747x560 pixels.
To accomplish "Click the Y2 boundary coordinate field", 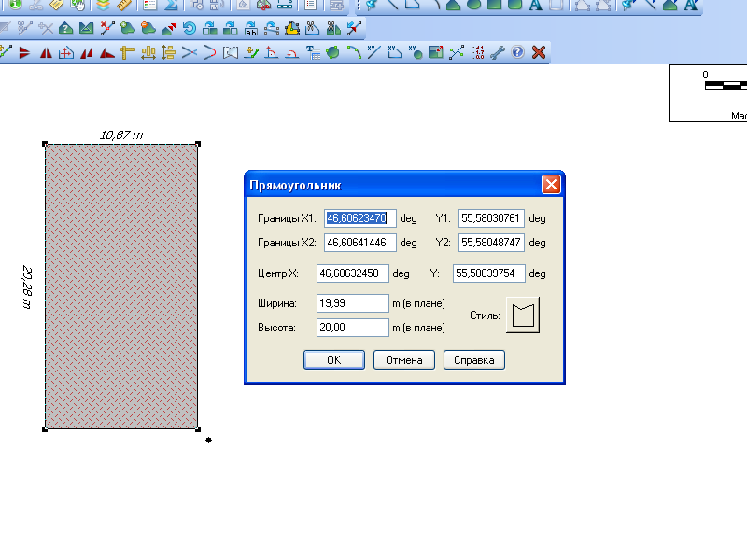I will tap(491, 243).
